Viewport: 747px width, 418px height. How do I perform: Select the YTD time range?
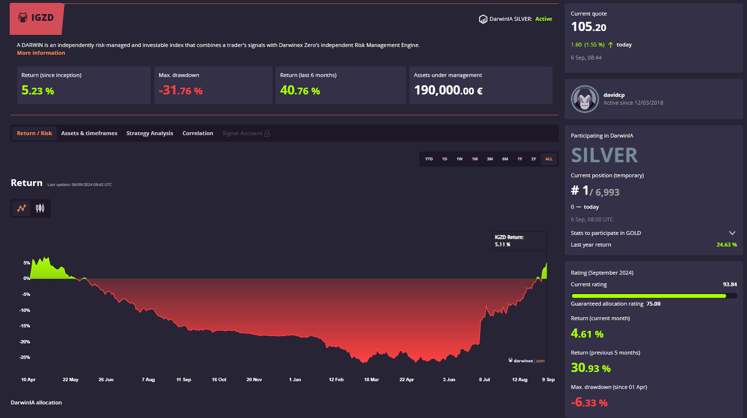(x=429, y=159)
